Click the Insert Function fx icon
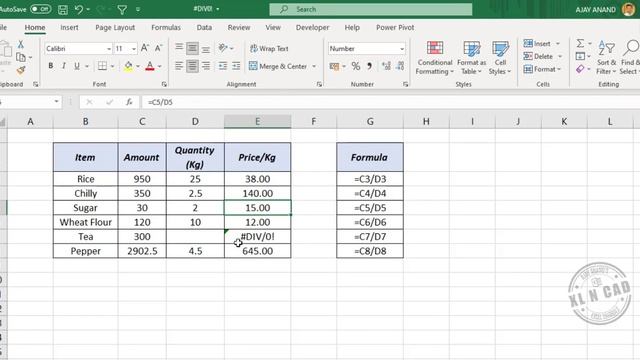The height and width of the screenshot is (360, 640). [x=129, y=102]
